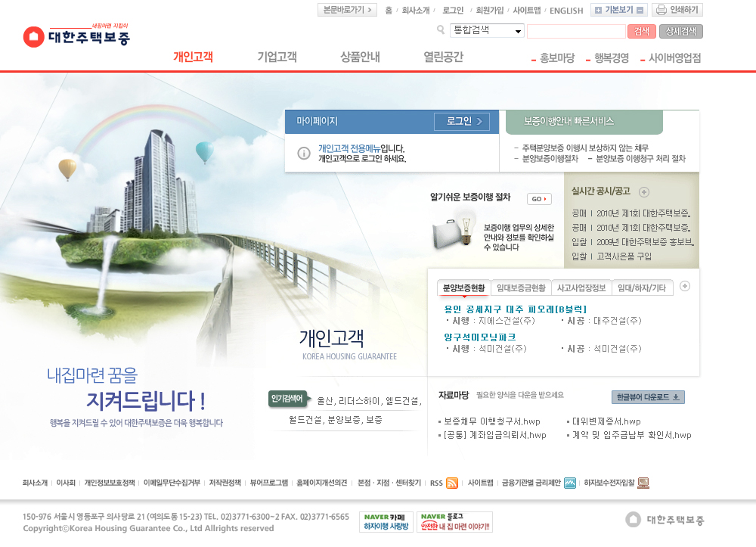This screenshot has height=547, width=756.
Task: Select the 사고사업장정보 tab
Action: [581, 288]
